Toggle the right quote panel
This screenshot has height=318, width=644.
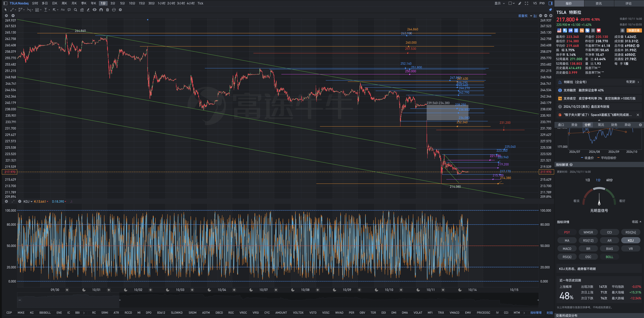(550, 3)
